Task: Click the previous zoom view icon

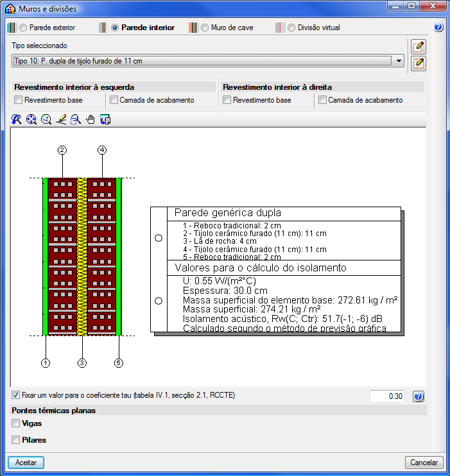Action: [17, 119]
